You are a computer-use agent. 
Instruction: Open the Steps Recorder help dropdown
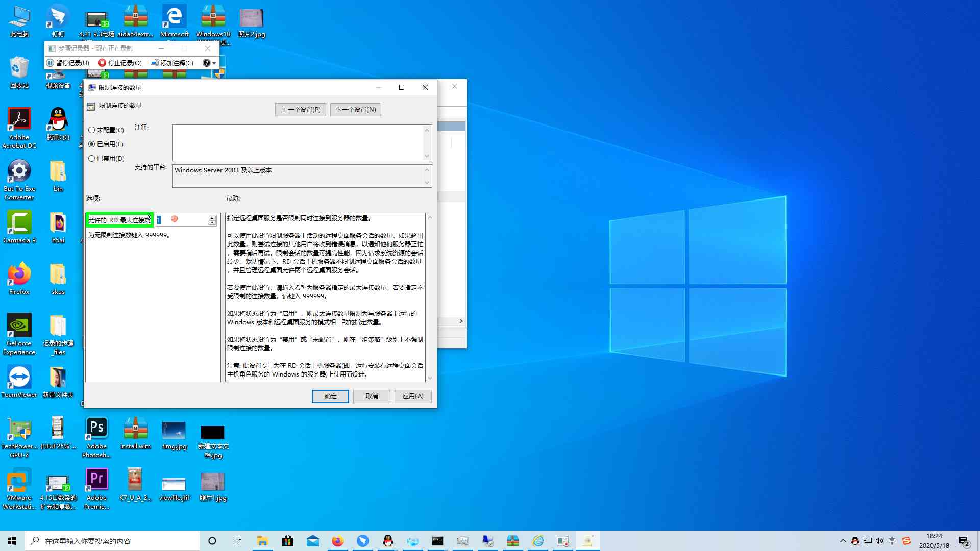(209, 63)
